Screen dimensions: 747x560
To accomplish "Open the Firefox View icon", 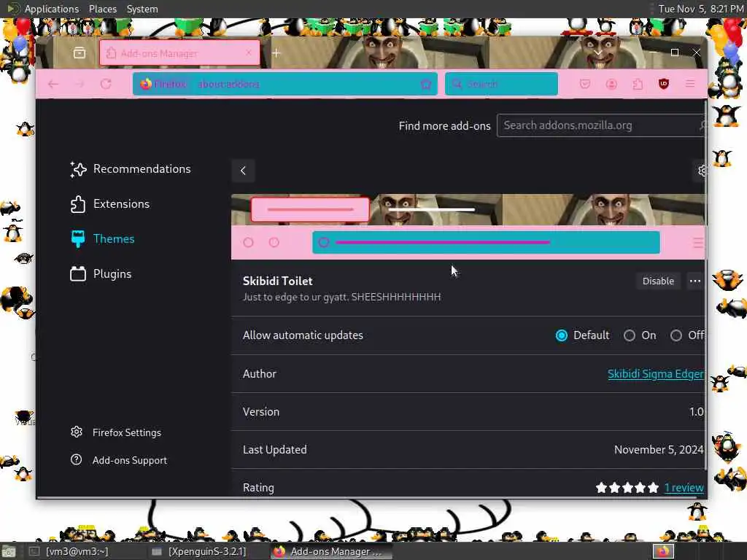I will click(x=80, y=52).
